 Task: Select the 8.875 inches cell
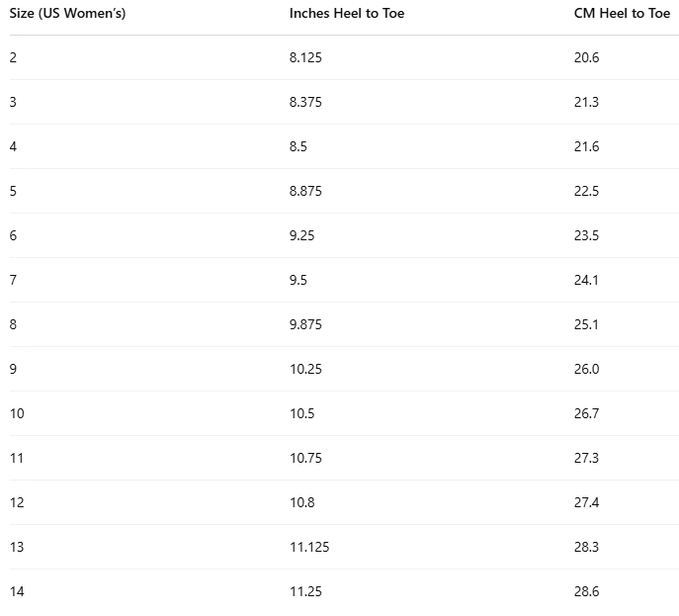pos(305,191)
